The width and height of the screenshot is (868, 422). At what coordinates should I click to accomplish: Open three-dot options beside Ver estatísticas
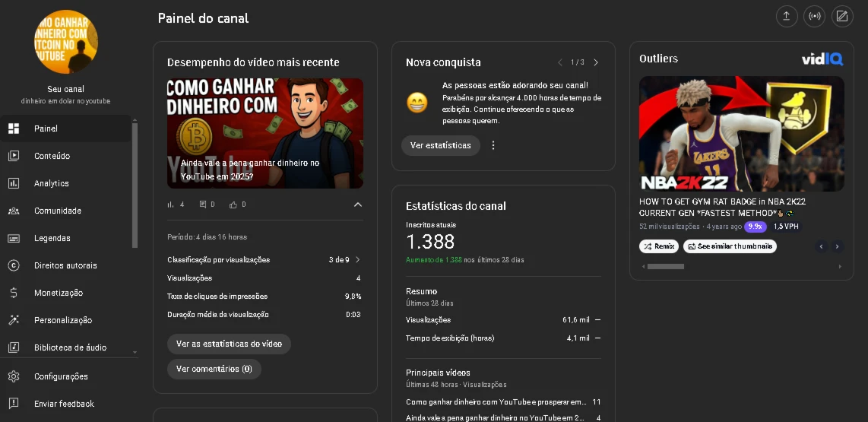493,145
